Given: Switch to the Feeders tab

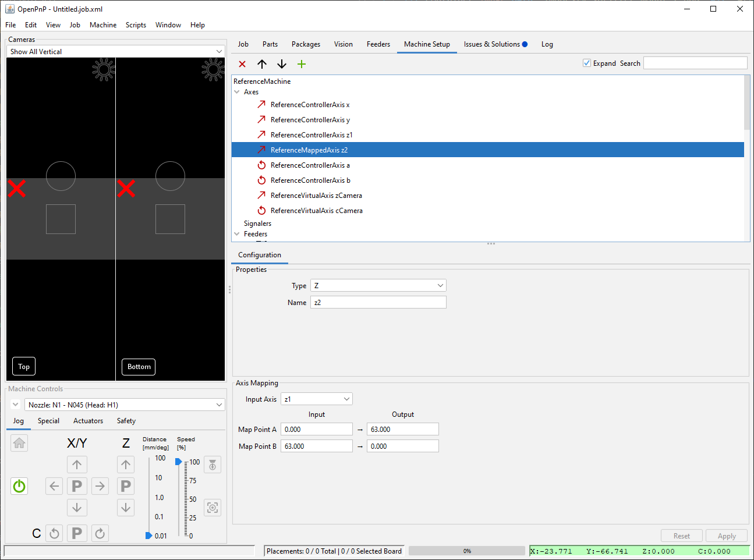Looking at the screenshot, I should [x=378, y=44].
